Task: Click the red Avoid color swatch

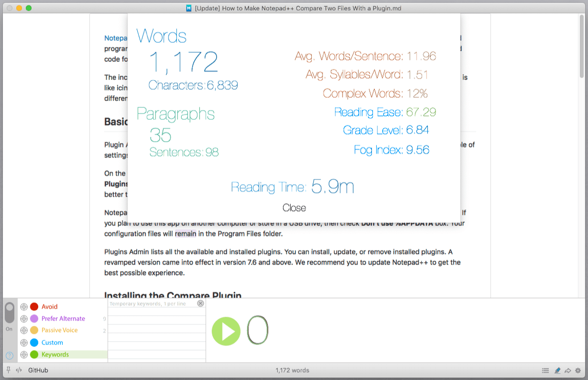Action: coord(34,307)
